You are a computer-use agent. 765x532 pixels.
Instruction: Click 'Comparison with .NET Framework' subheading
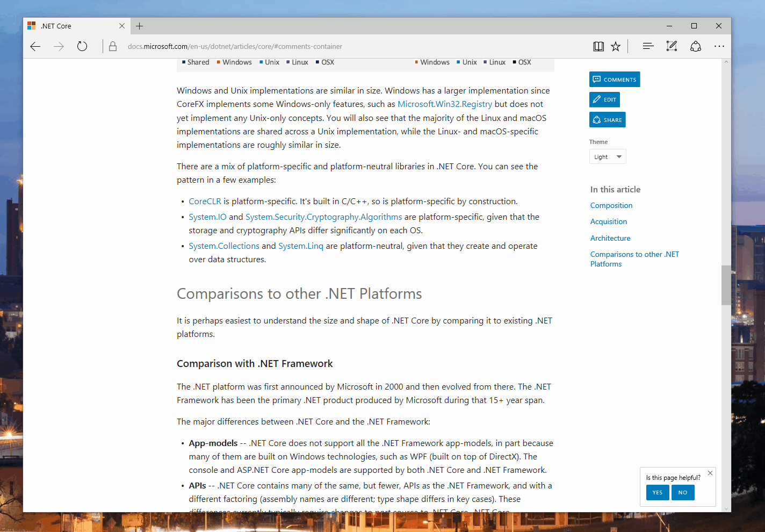(255, 364)
